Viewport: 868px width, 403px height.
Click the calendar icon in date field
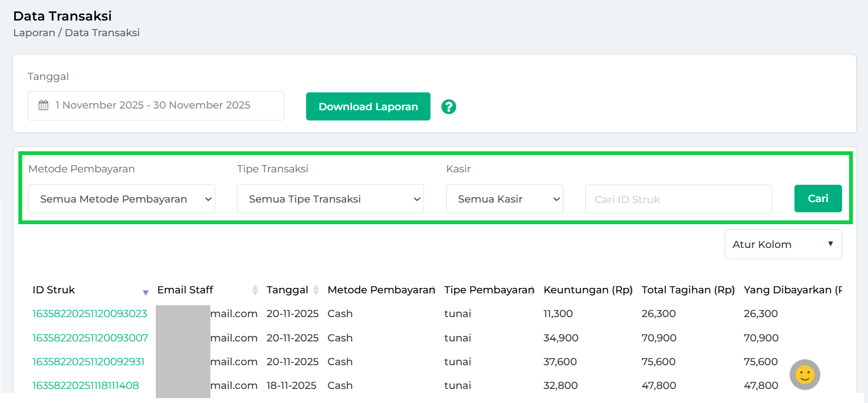[44, 105]
